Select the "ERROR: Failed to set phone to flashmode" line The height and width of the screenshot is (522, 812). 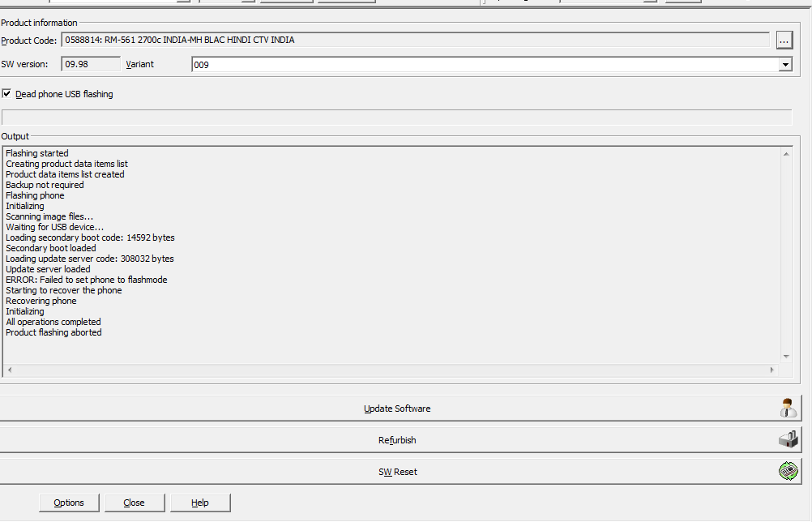(x=87, y=280)
